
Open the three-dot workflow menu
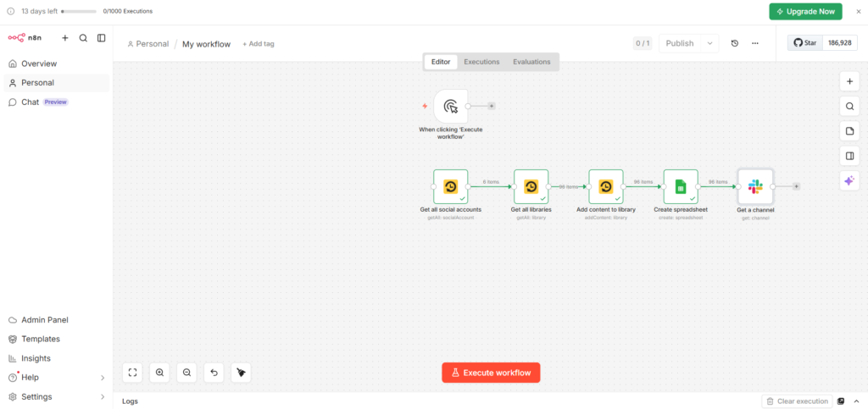pos(755,43)
